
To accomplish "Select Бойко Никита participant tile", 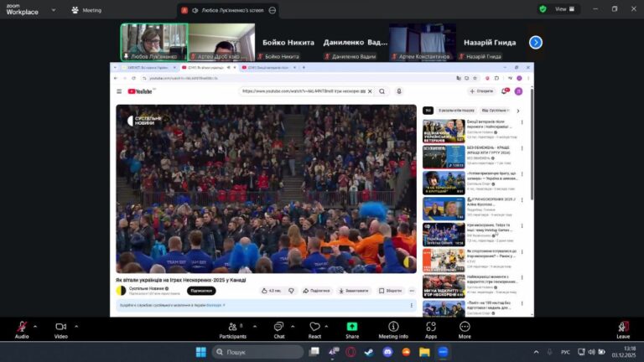I will (x=288, y=43).
